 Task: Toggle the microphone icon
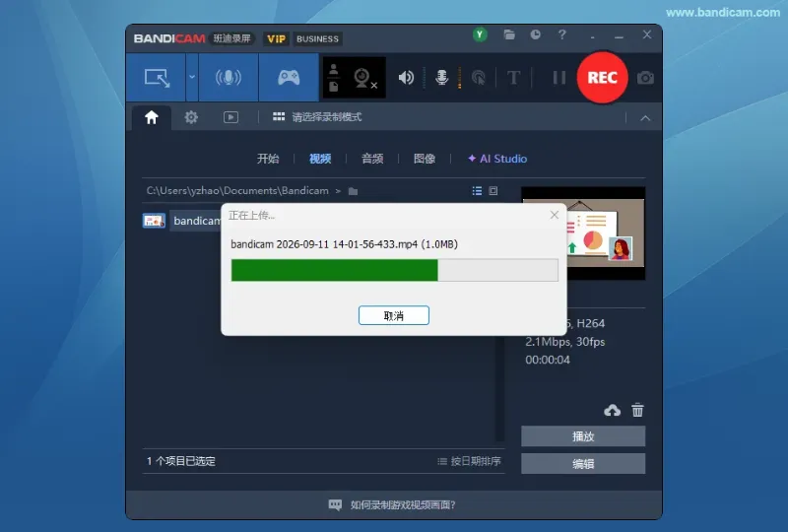(x=441, y=78)
